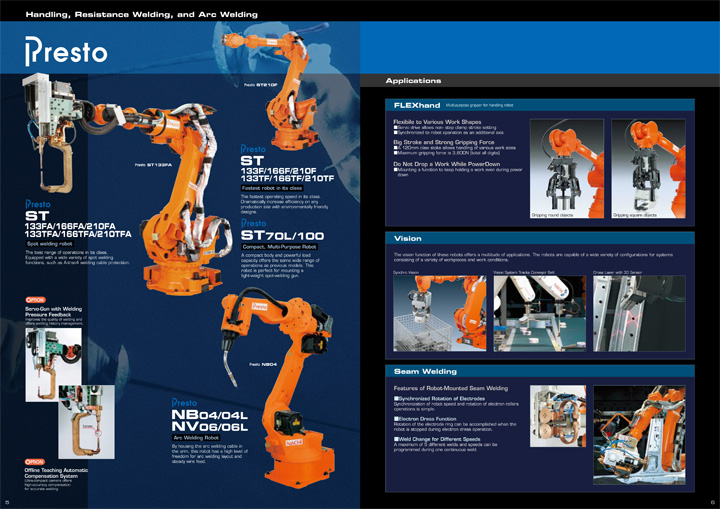Click the 'FLEXhand' panel title

(x=416, y=105)
